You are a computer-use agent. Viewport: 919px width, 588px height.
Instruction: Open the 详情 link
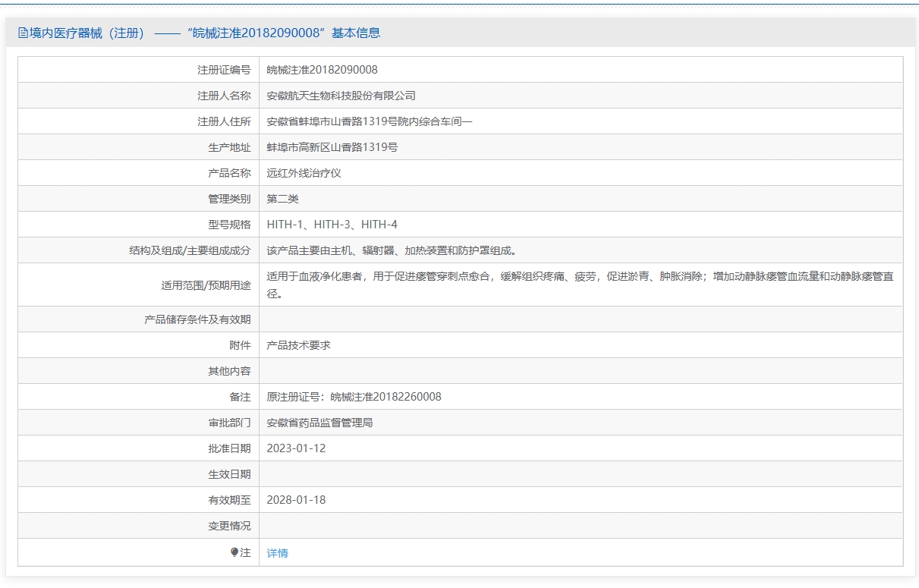coord(278,553)
